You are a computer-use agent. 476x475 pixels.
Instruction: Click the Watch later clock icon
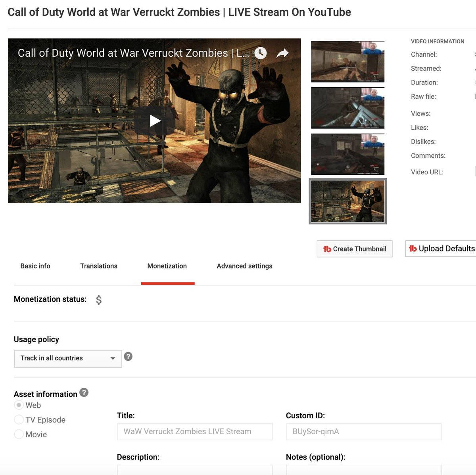click(260, 53)
